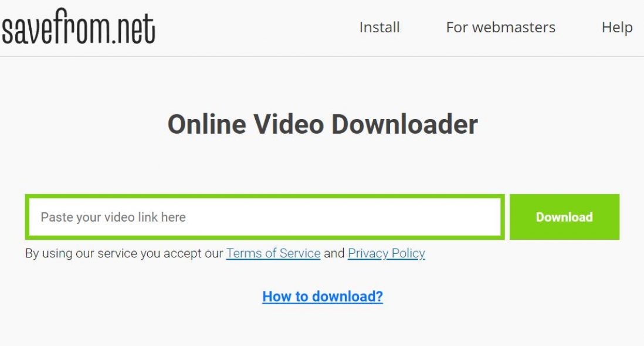Click the green Download button
This screenshot has height=346, width=644.
coord(564,217)
